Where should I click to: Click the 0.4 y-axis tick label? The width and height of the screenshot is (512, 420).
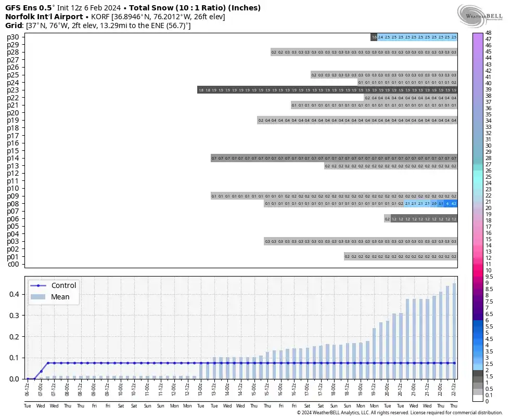(x=14, y=294)
